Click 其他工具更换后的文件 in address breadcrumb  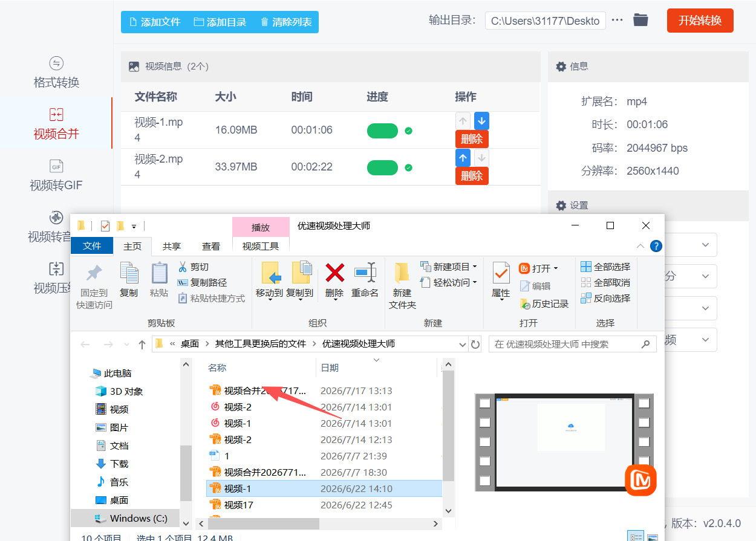pyautogui.click(x=261, y=344)
